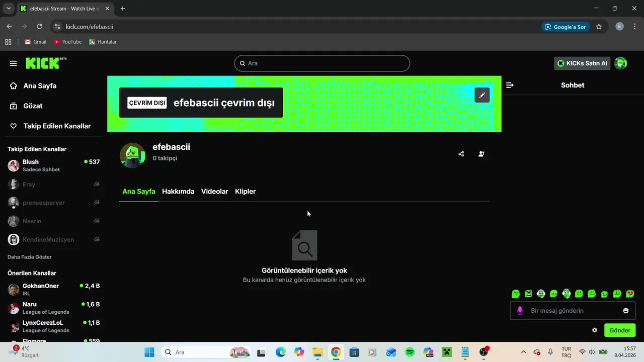Reload the browser page

(39, 27)
